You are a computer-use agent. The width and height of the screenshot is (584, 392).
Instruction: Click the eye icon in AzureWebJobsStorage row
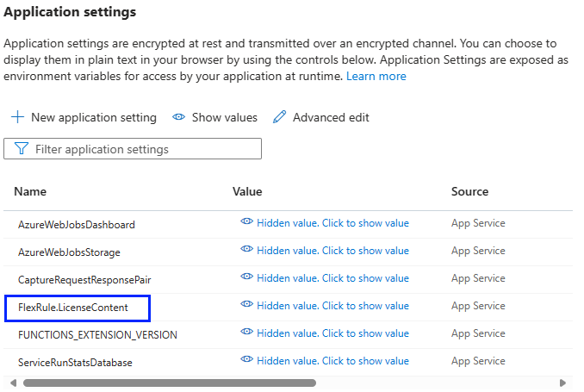pos(246,249)
